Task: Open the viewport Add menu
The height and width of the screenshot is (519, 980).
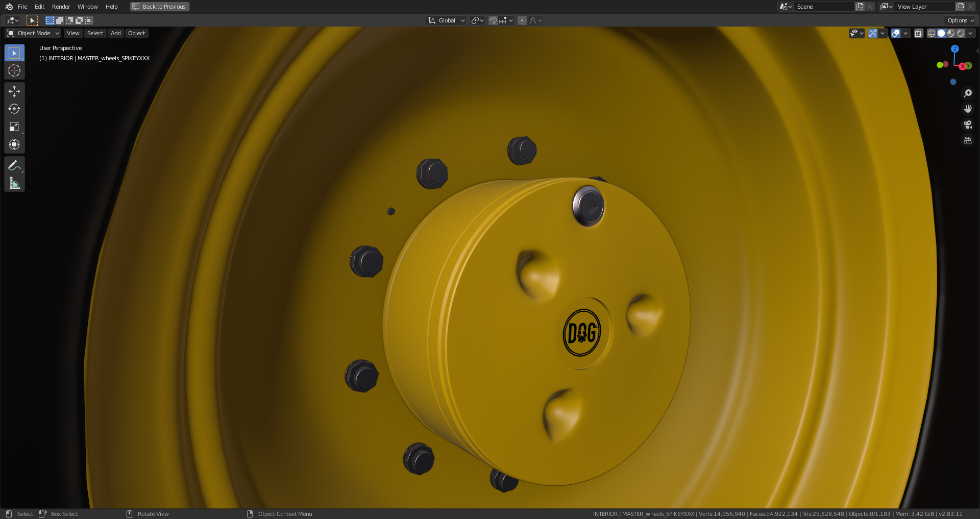Action: [116, 33]
